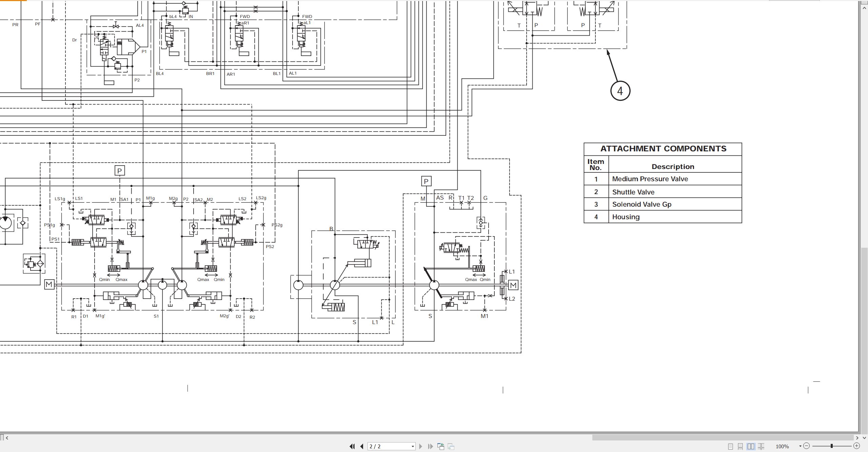Open the page number dropdown
The image size is (868, 452).
coord(413,446)
